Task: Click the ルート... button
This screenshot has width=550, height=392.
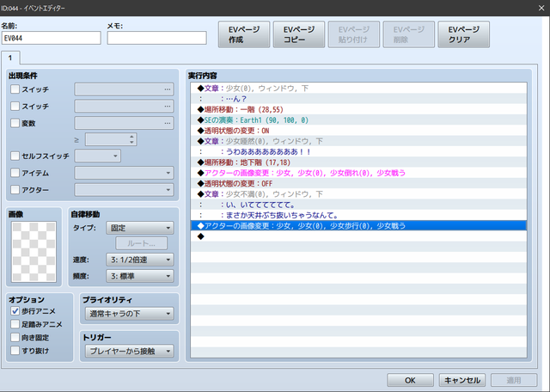Action: point(141,243)
